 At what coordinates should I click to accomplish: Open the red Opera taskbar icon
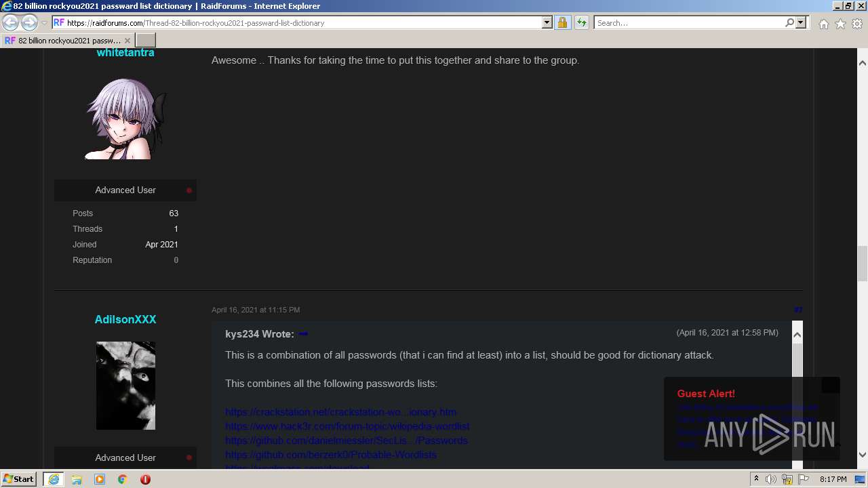click(x=145, y=479)
